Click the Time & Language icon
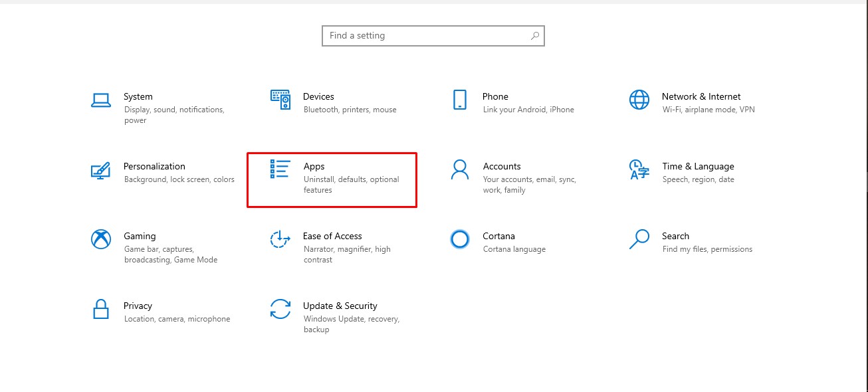Screen dimensions: 868x392 click(639, 169)
